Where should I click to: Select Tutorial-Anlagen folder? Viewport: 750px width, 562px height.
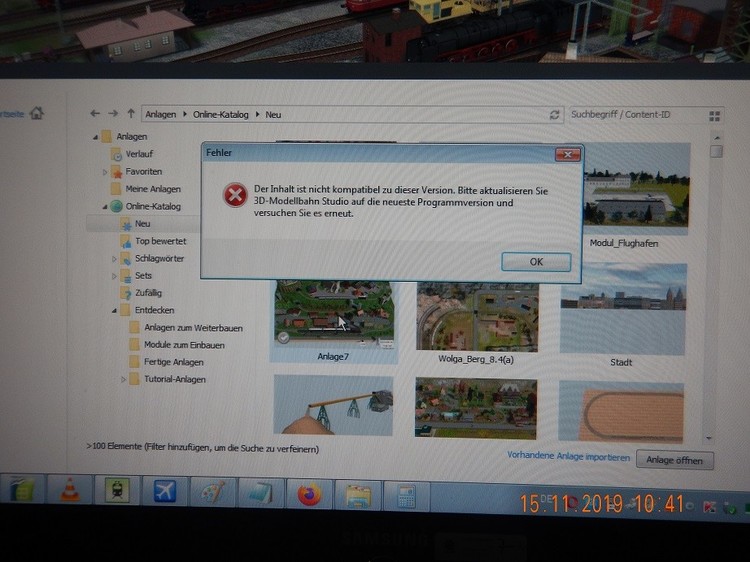pyautogui.click(x=175, y=379)
